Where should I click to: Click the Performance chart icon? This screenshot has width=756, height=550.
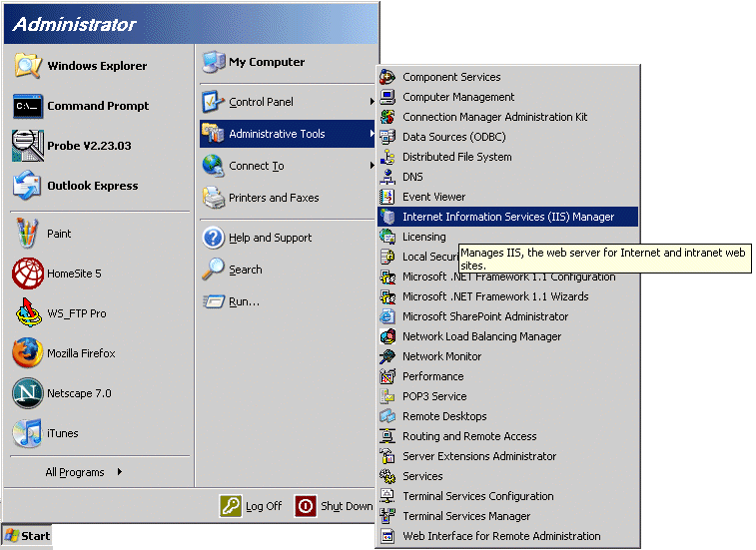[x=387, y=376]
